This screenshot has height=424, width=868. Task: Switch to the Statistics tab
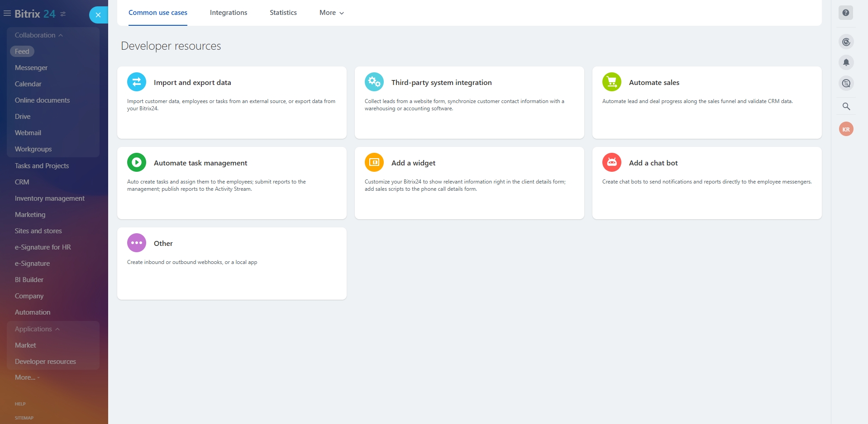pyautogui.click(x=283, y=13)
